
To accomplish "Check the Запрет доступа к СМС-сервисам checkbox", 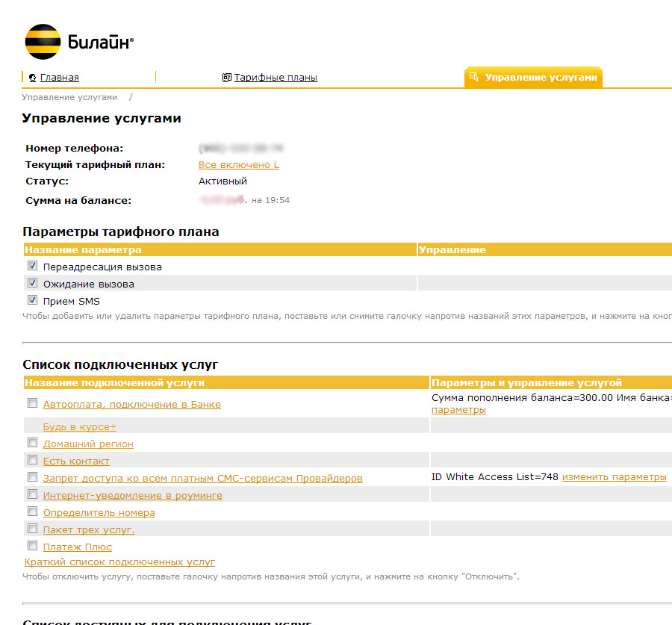I will click(33, 476).
